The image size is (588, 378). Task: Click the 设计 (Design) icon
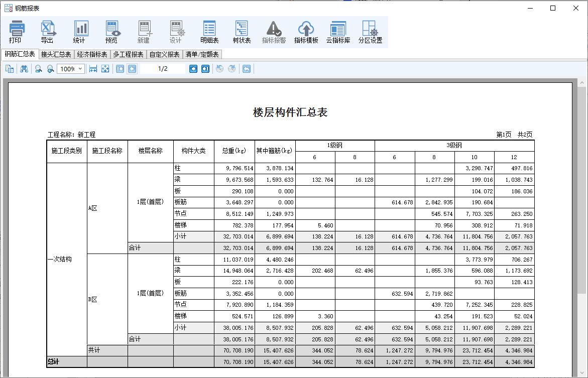(x=176, y=32)
